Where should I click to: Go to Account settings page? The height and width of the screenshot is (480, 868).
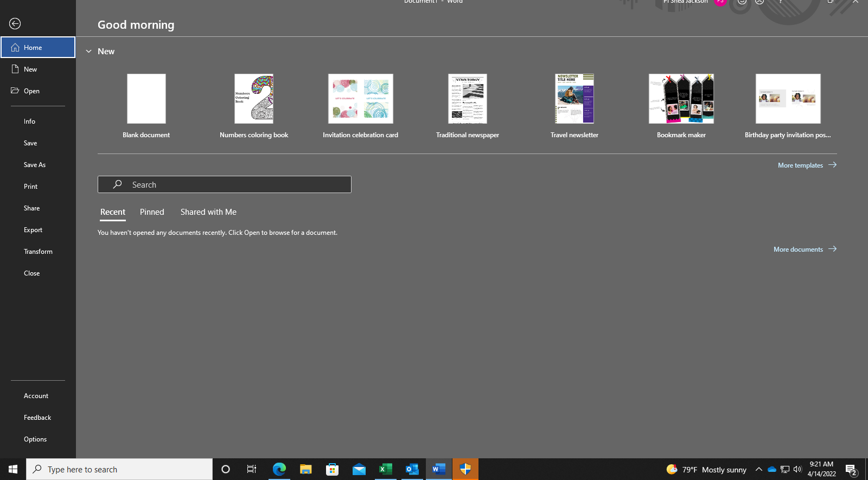click(x=36, y=396)
